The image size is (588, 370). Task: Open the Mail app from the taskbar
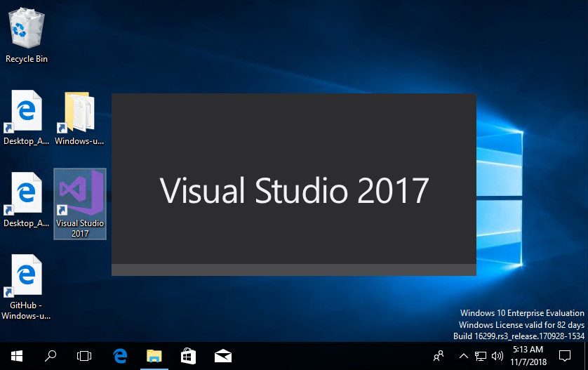pos(222,356)
